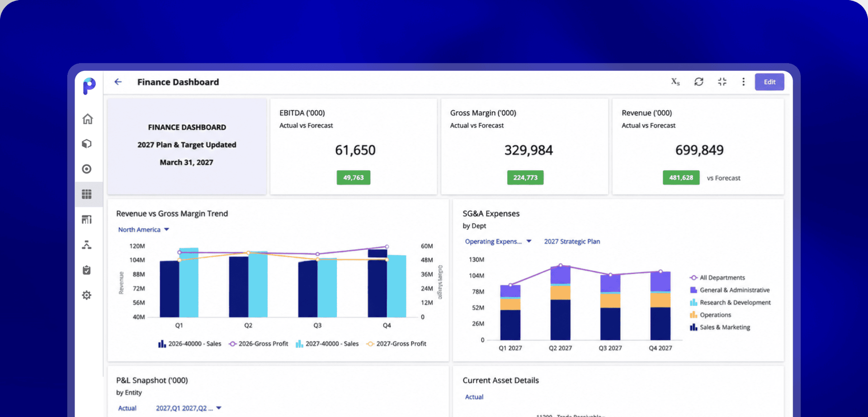Toggle the All Departments legend item
868x417 pixels.
pyautogui.click(x=717, y=277)
